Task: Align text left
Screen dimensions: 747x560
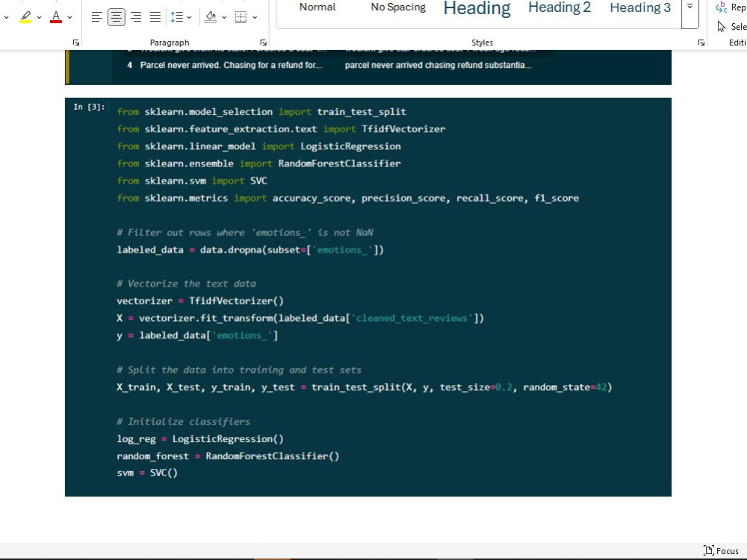Action: pos(96,17)
